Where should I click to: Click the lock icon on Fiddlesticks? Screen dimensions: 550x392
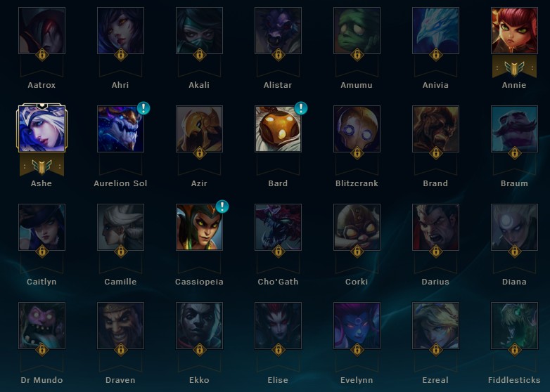[514, 350]
